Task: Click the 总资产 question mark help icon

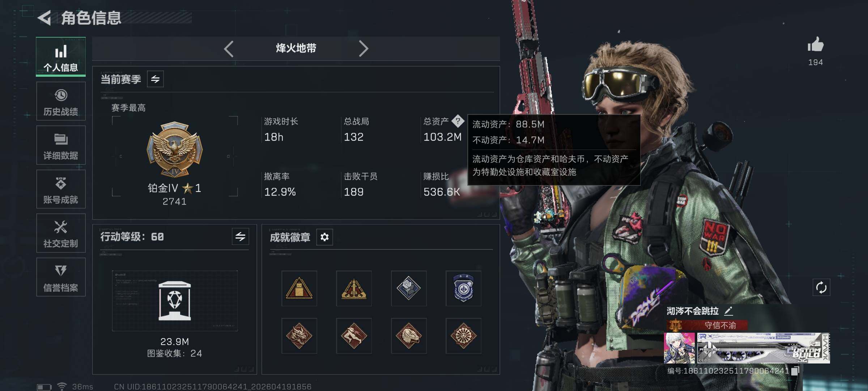Action: click(x=458, y=121)
